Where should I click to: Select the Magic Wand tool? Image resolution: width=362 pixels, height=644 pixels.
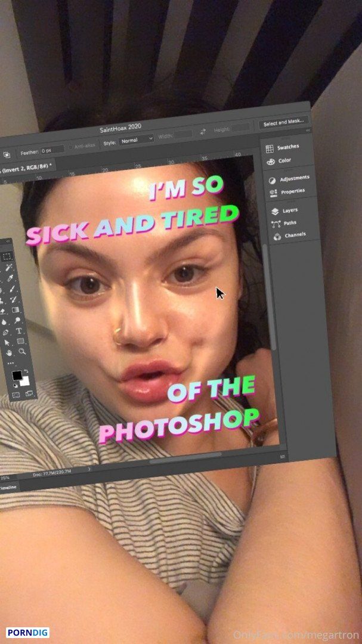coord(8,267)
